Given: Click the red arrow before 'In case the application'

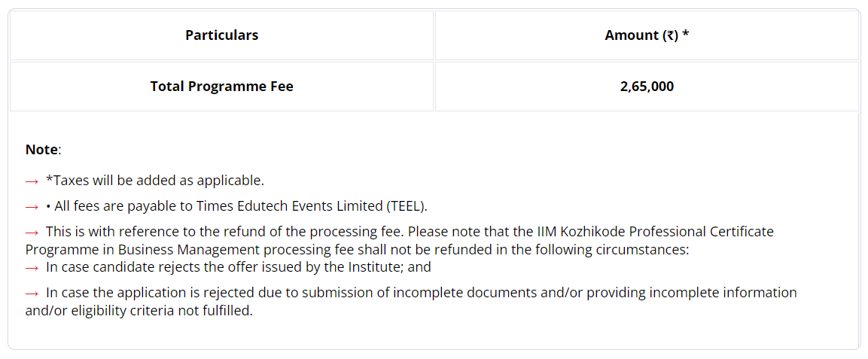Looking at the screenshot, I should [32, 294].
